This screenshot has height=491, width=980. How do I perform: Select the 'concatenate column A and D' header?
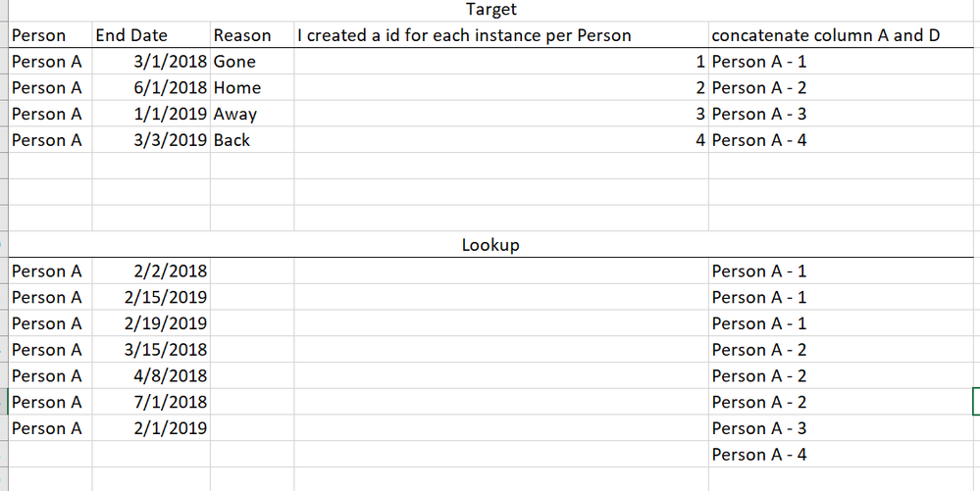[x=825, y=35]
